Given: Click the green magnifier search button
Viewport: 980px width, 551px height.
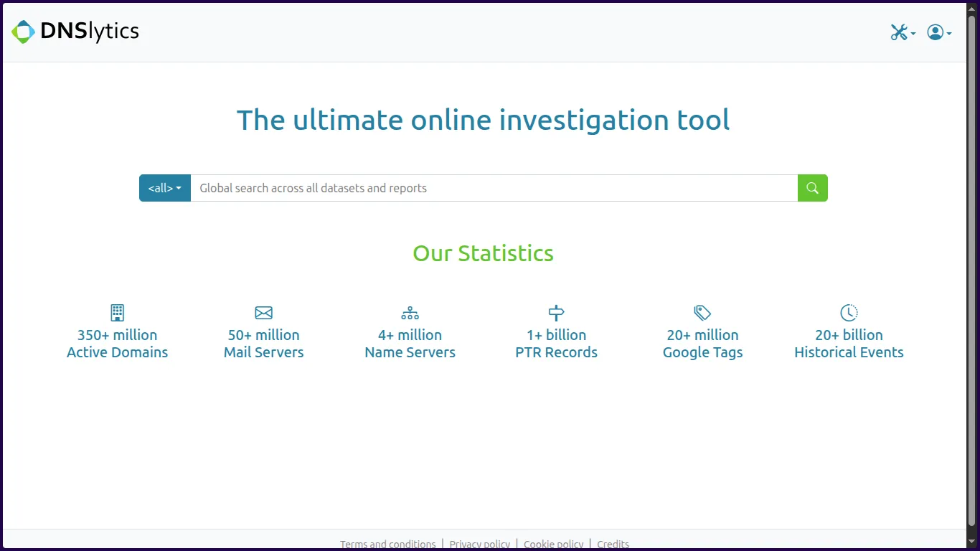Looking at the screenshot, I should tap(812, 188).
